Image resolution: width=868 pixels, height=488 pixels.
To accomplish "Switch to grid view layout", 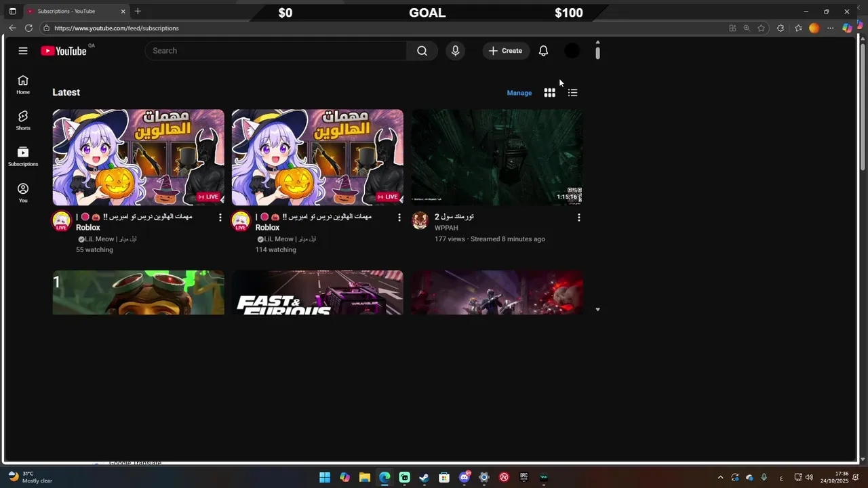I will pos(549,93).
